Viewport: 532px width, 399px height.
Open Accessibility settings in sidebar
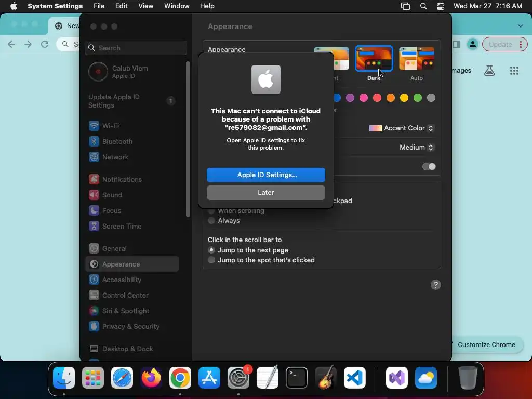[132, 280]
